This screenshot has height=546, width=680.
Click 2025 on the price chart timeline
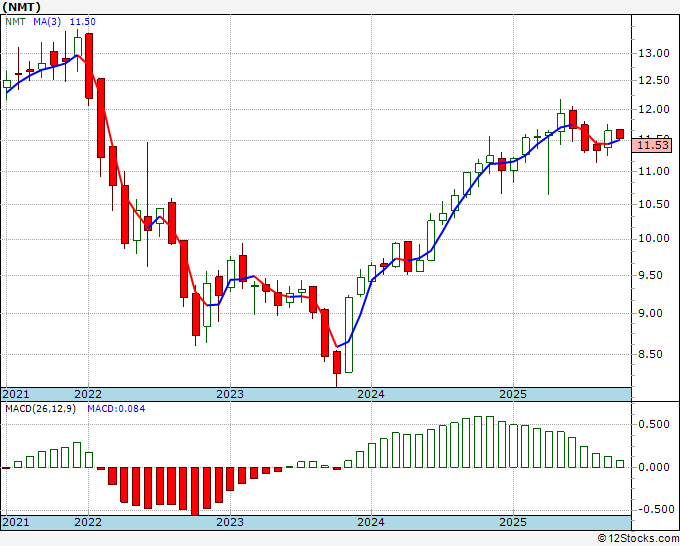pos(513,394)
